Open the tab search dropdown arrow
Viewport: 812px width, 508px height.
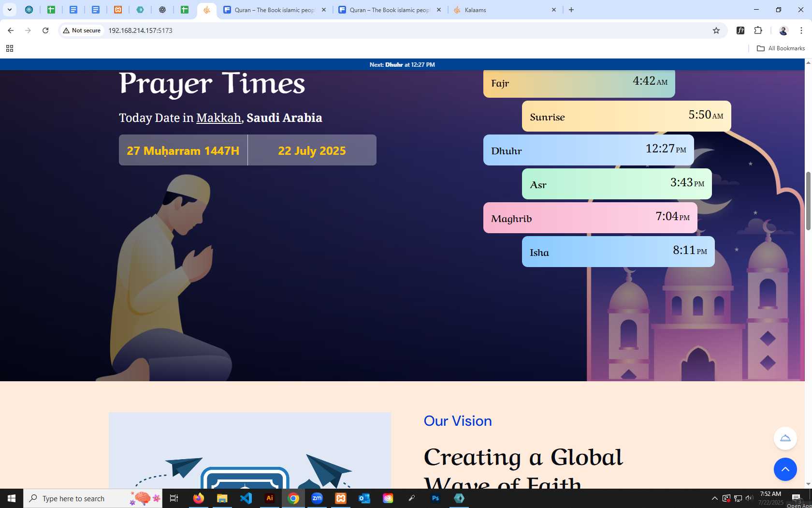point(9,10)
